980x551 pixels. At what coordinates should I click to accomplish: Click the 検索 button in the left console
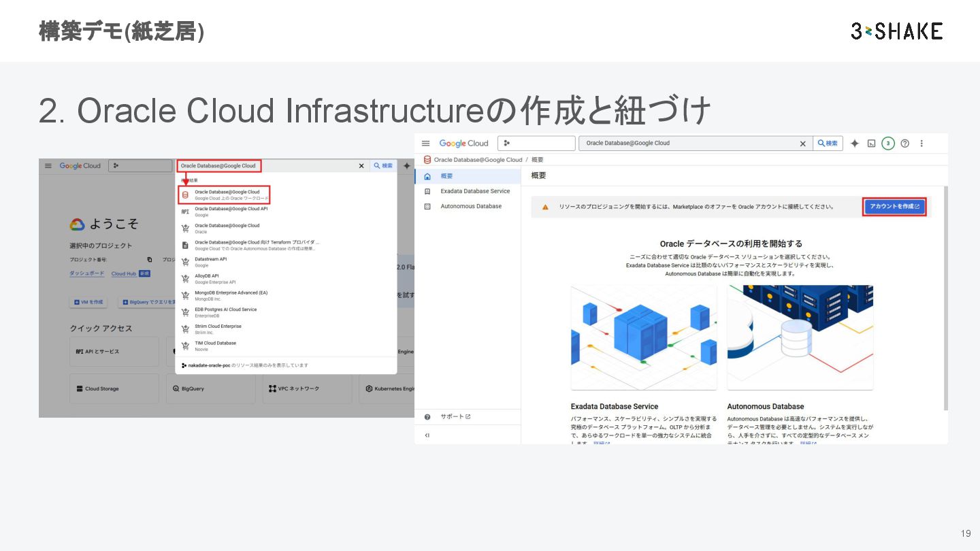point(383,165)
